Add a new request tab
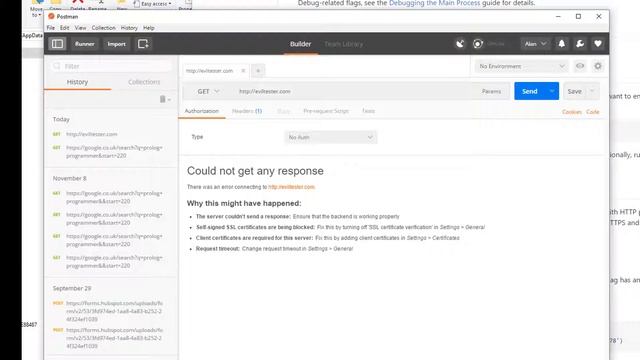 point(258,71)
